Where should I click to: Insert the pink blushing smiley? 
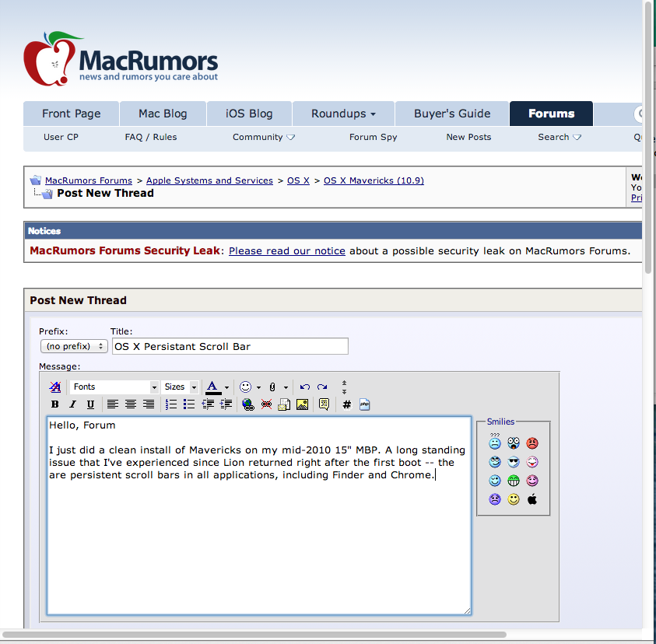click(x=532, y=481)
